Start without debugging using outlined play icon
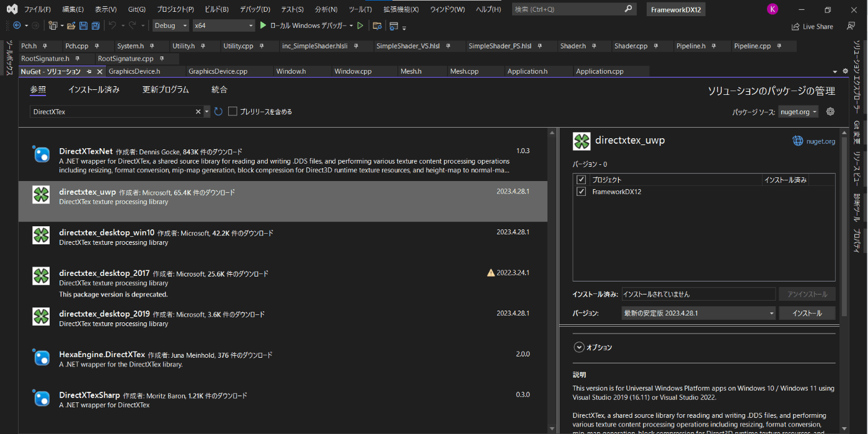868x434 pixels. pos(360,25)
